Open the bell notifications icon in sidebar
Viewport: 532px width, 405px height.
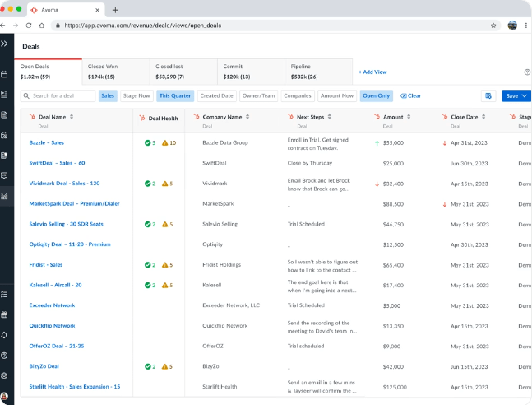[x=4, y=335]
